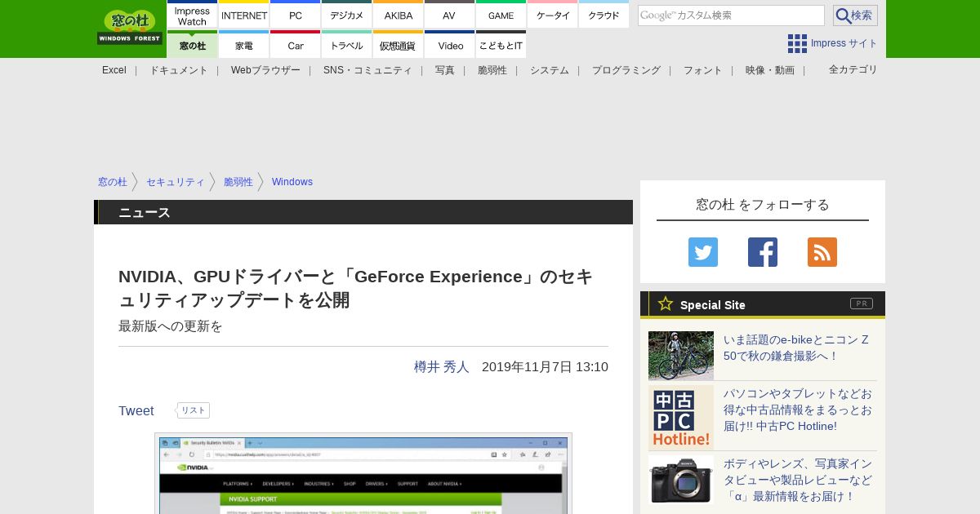Select the AKIBA tab

399,16
